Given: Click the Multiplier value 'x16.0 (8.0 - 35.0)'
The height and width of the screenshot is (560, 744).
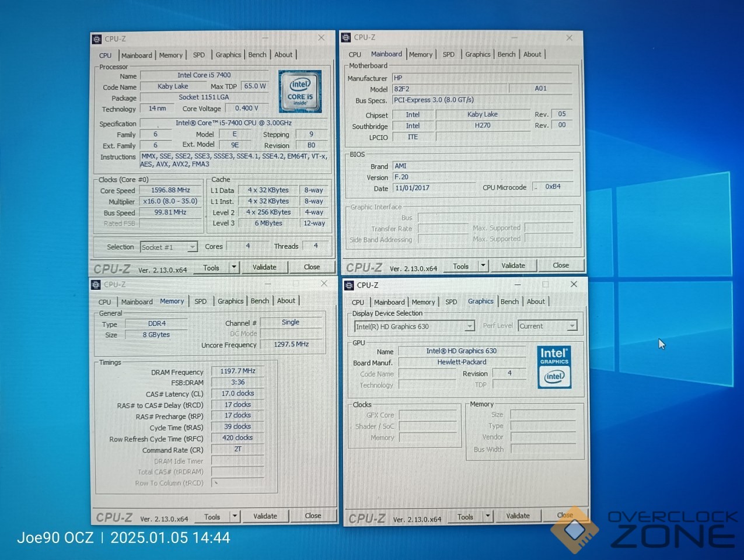Looking at the screenshot, I should click(x=170, y=201).
